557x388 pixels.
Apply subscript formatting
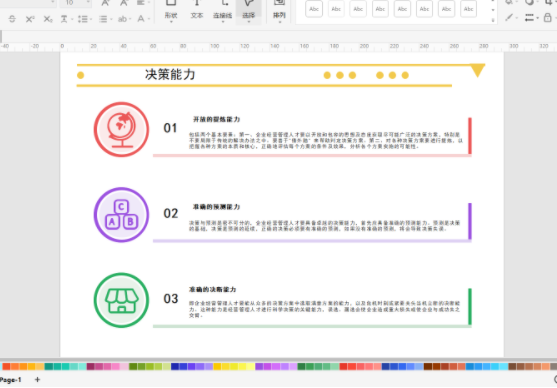point(48,19)
